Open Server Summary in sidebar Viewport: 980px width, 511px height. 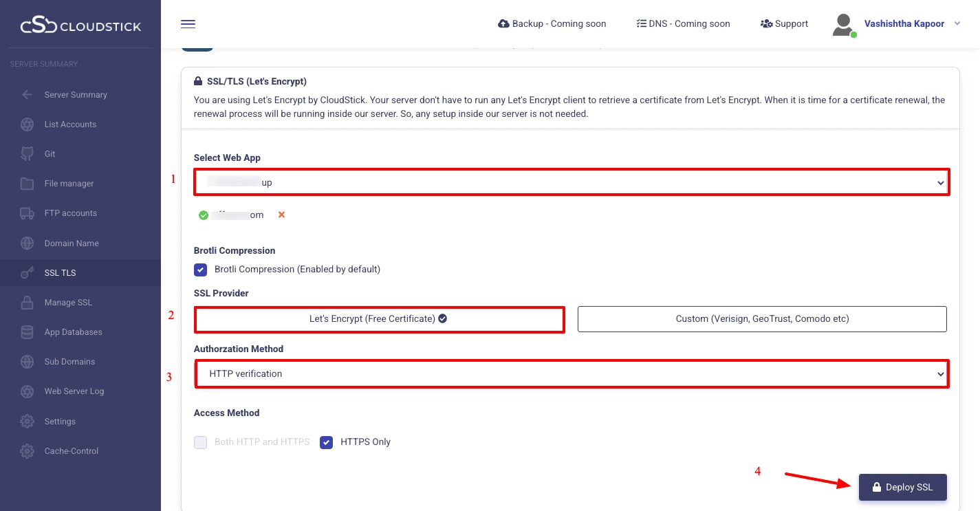point(76,95)
